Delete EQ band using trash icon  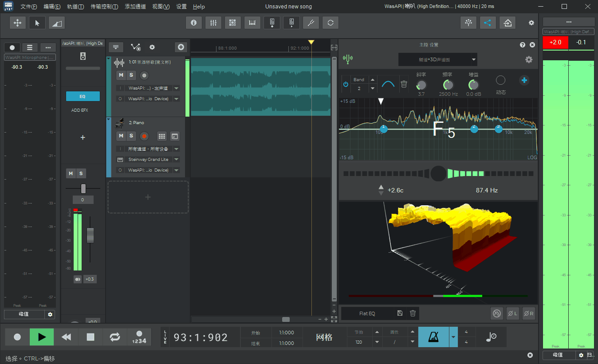click(404, 84)
